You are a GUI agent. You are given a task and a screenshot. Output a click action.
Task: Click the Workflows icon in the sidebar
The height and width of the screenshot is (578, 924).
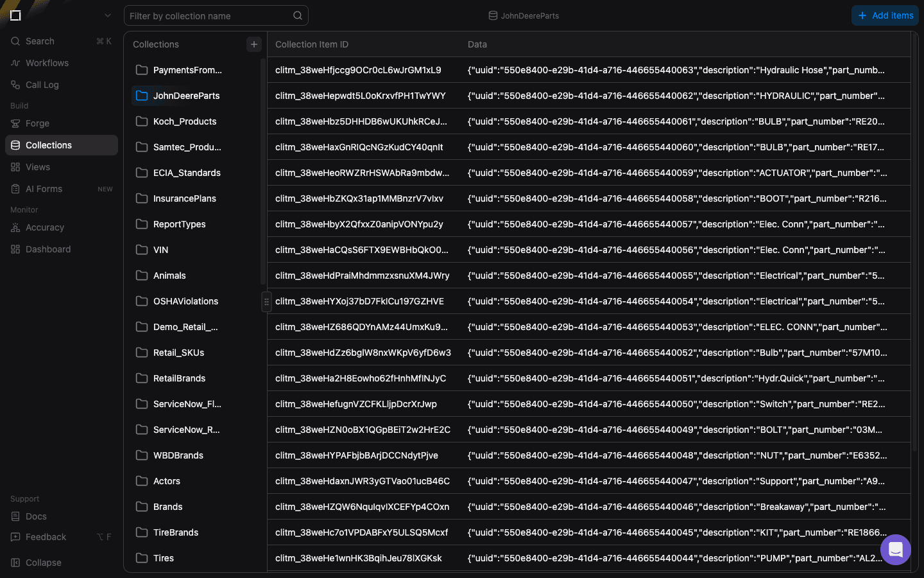15,63
